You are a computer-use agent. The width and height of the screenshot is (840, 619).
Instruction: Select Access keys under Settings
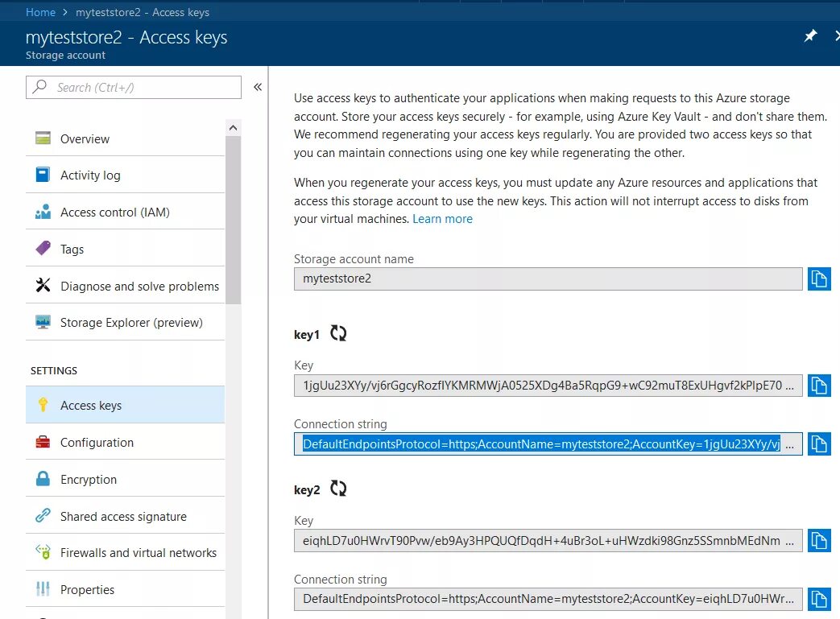(125, 406)
